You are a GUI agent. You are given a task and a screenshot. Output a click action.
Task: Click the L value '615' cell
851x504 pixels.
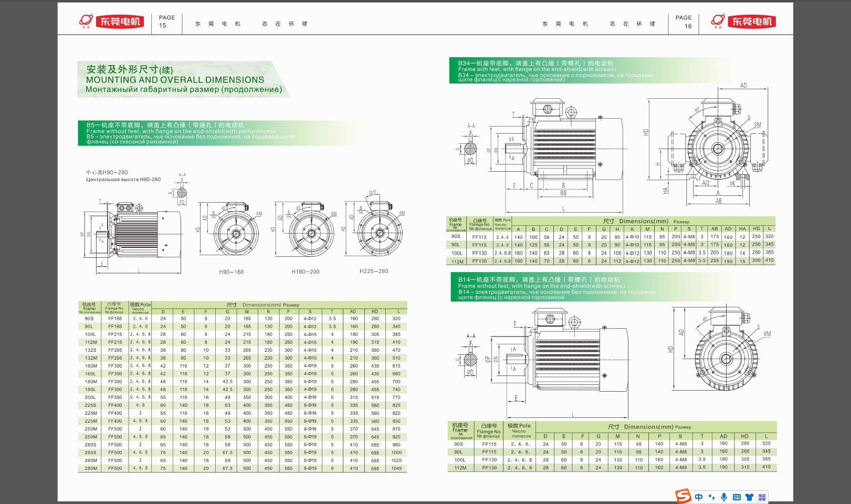[396, 366]
